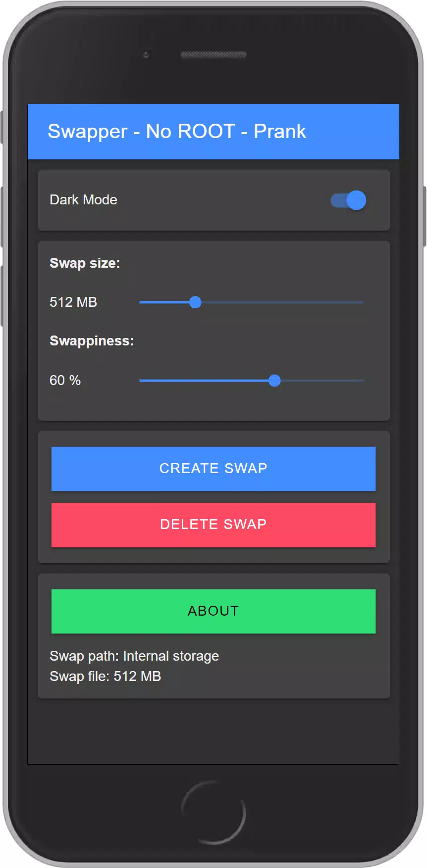Viewport: 427px width, 868px height.
Task: Tap the red DELETE SWAP button
Action: (x=213, y=525)
